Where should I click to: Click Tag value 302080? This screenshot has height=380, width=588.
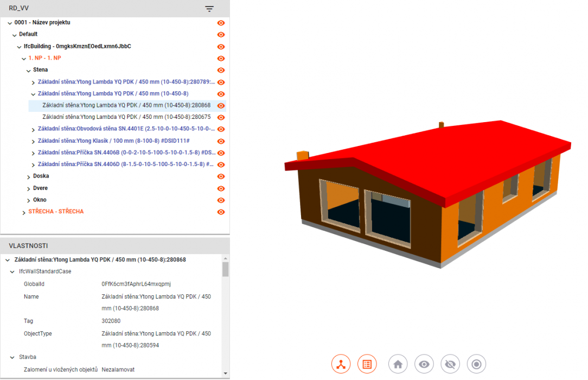point(111,321)
